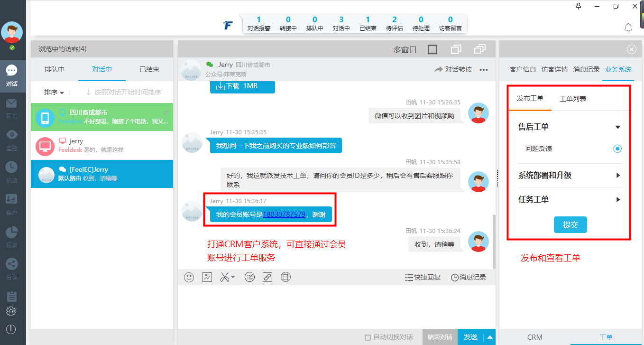
Task: Click the 提交 submit button
Action: [570, 225]
